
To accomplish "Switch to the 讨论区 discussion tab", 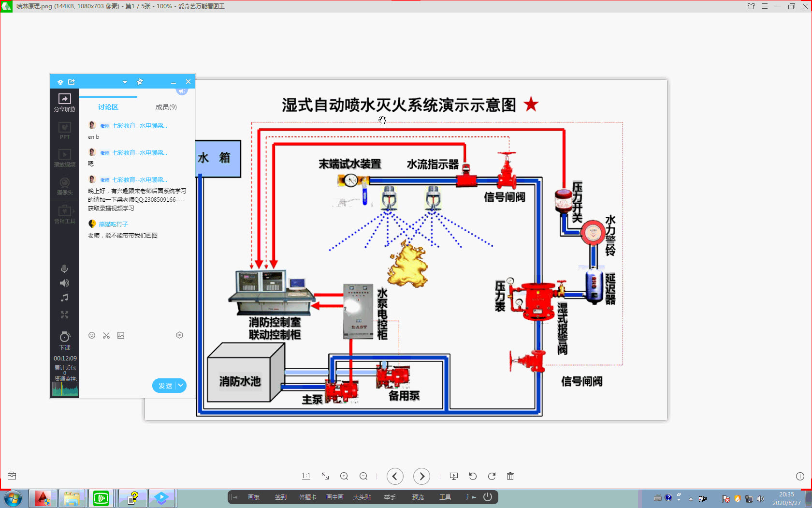I will click(x=108, y=107).
